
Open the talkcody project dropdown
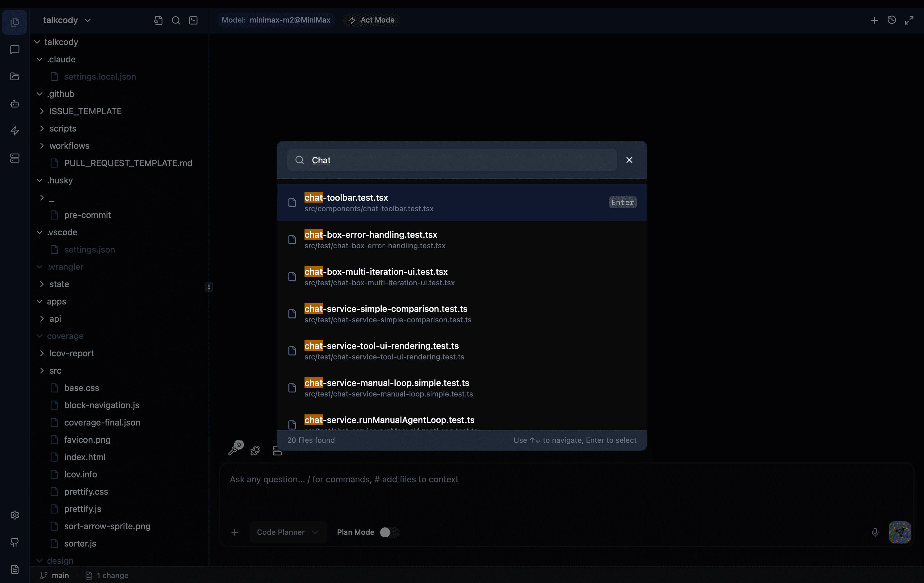click(x=67, y=20)
